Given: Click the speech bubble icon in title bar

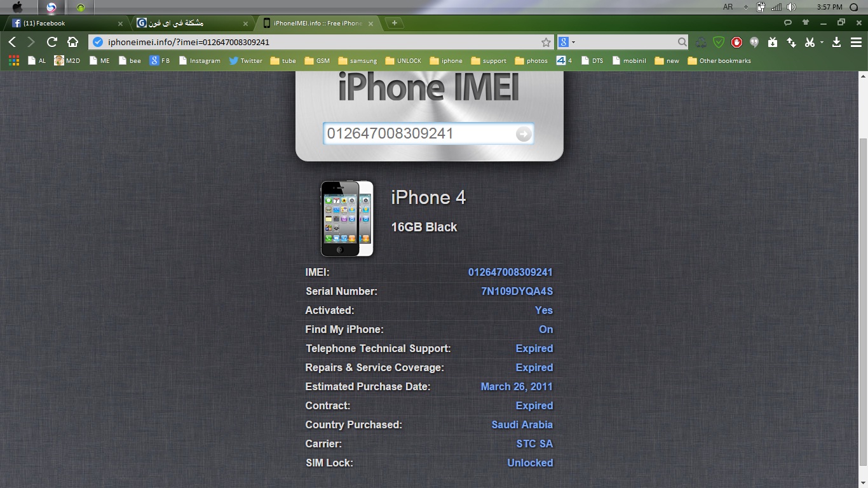Looking at the screenshot, I should click(x=788, y=22).
